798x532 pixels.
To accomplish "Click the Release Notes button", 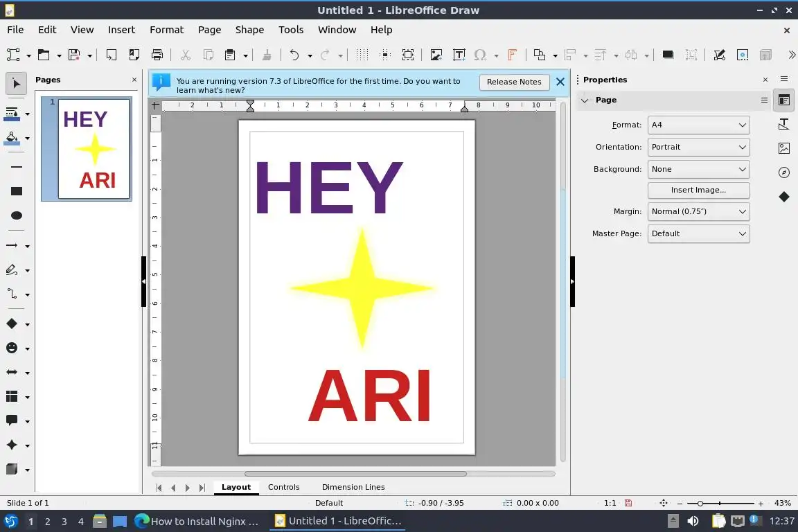I will pos(514,82).
